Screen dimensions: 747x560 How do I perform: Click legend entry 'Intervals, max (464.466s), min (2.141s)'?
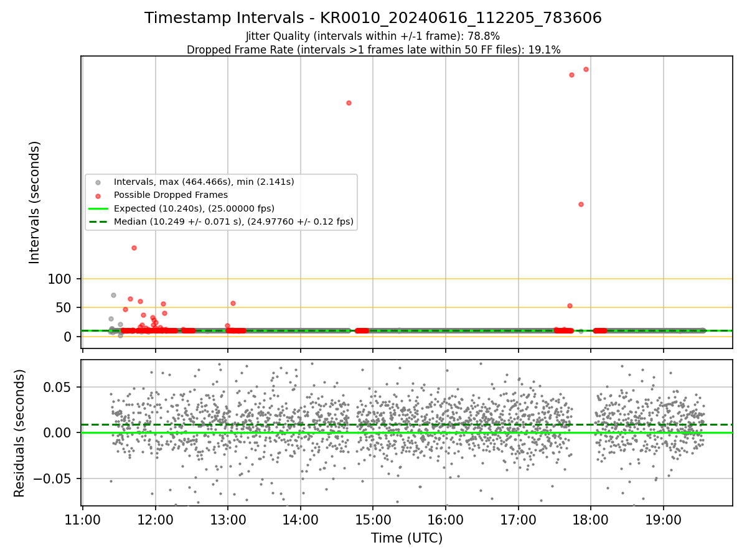[204, 182]
